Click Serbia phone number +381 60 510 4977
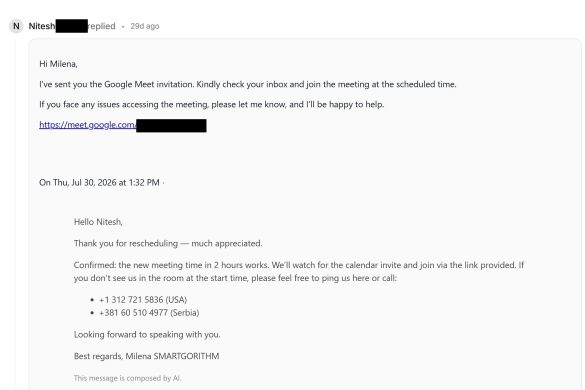The width and height of the screenshot is (585, 390). [x=149, y=313]
